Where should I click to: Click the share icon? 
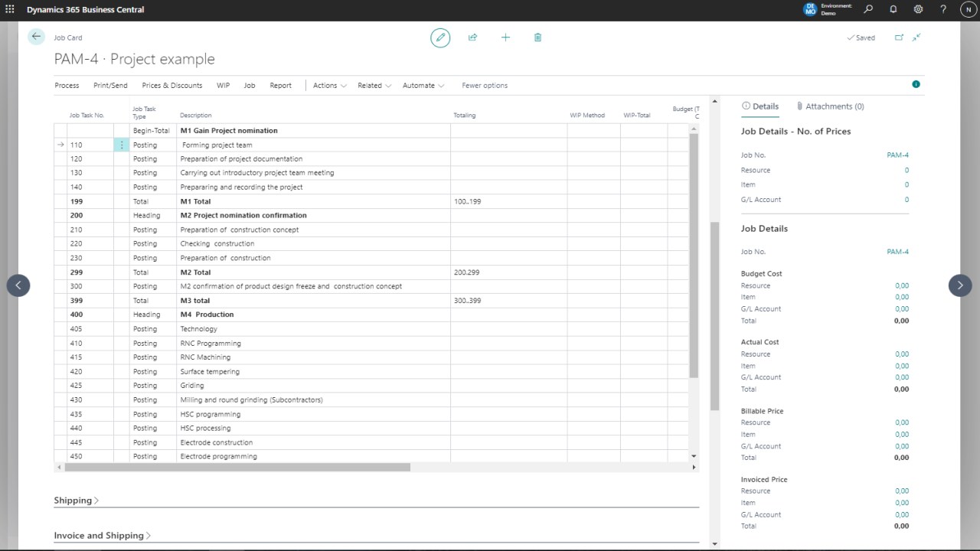coord(472,37)
